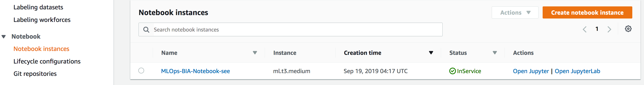The height and width of the screenshot is (85, 644).
Task: Go to previous page arrow
Action: [x=585, y=29]
